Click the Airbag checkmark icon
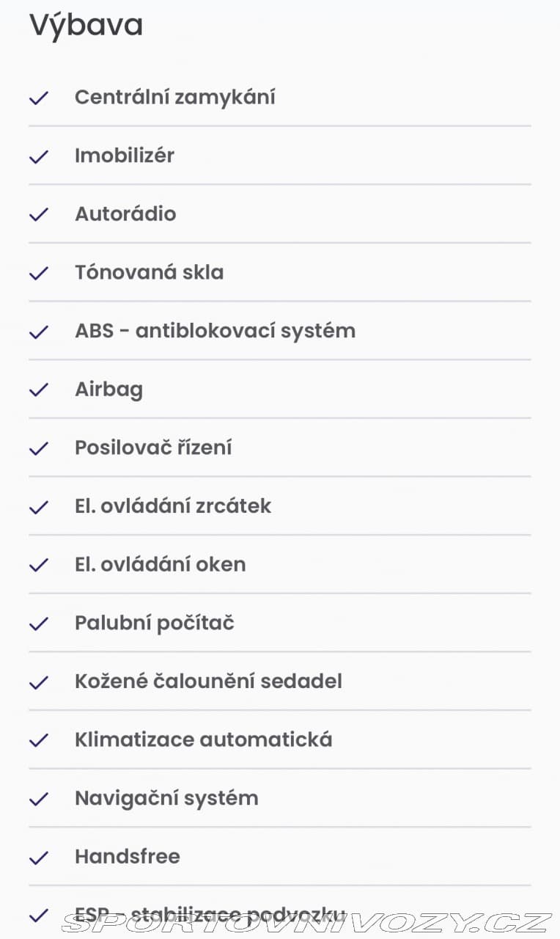This screenshot has width=560, height=939. pos(38,390)
